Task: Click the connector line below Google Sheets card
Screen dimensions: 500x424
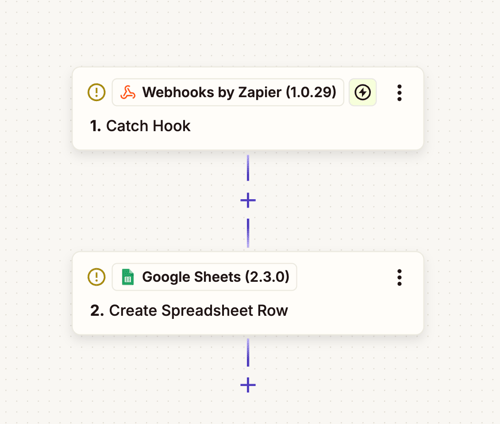Action: click(248, 353)
